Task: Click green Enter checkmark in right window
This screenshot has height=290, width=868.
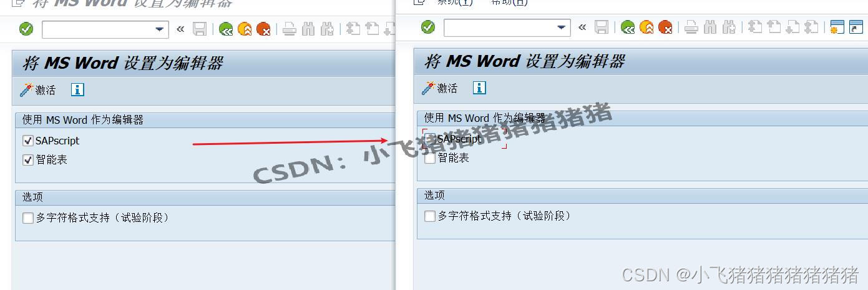Action: coord(428,27)
